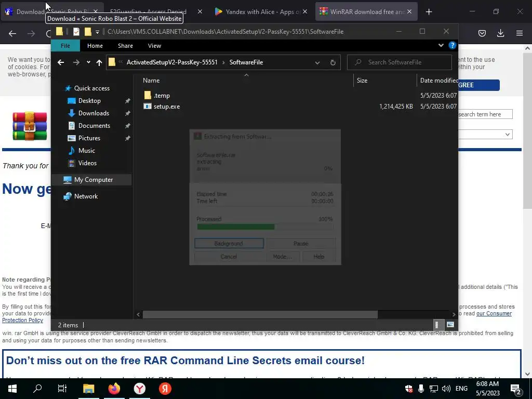Go back in File Explorer
This screenshot has width=532, height=399.
(61, 62)
